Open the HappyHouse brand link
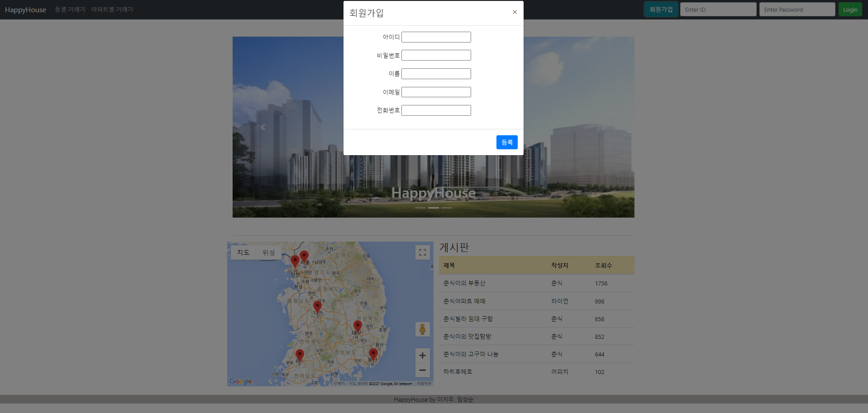 (x=25, y=9)
